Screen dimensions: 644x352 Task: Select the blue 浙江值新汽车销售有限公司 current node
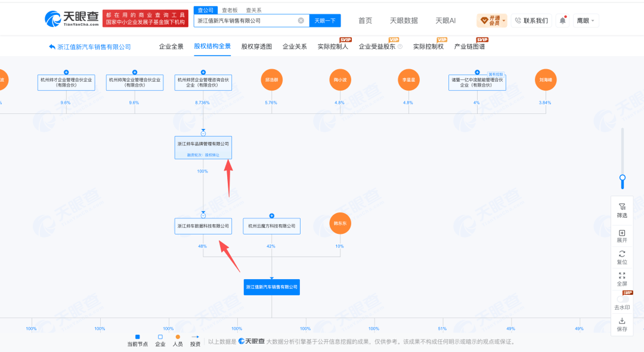click(x=271, y=287)
